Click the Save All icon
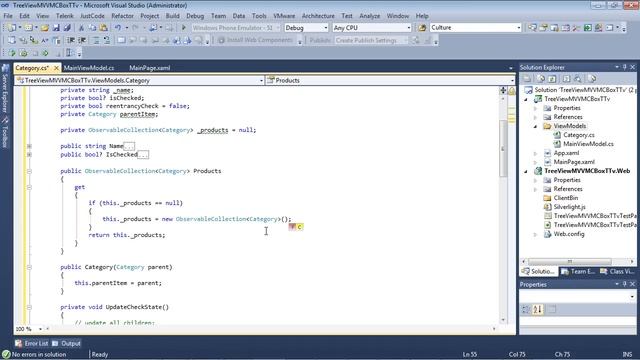 pos(67,28)
